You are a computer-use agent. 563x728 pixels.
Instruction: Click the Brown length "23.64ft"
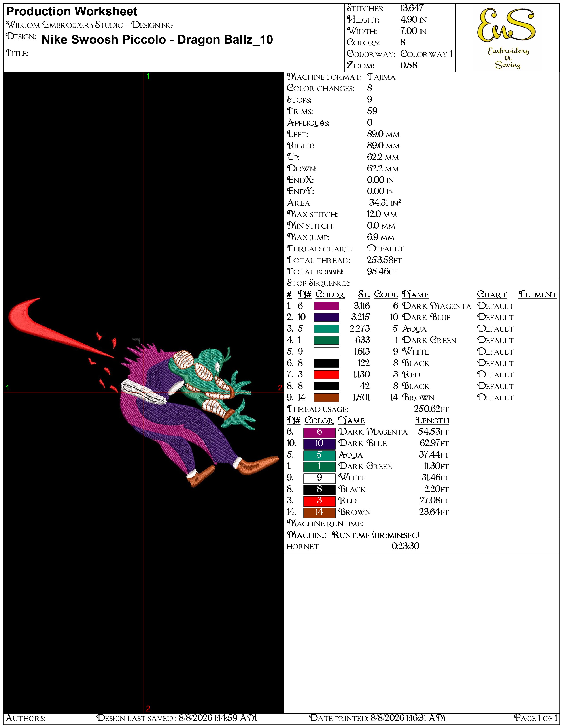tap(434, 512)
